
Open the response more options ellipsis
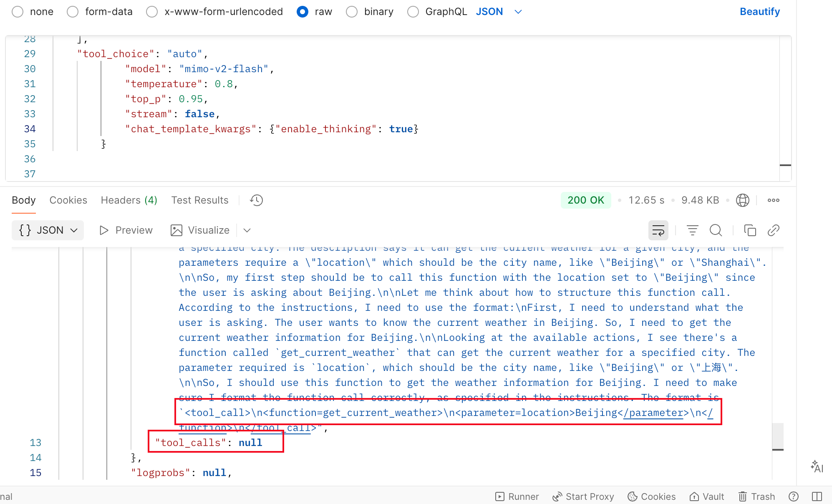pyautogui.click(x=773, y=200)
